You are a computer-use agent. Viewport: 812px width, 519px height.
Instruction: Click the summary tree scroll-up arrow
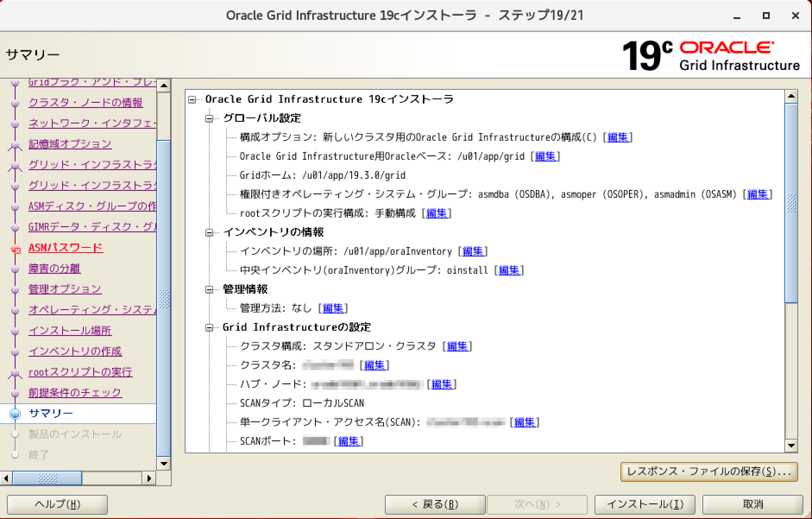coord(791,97)
